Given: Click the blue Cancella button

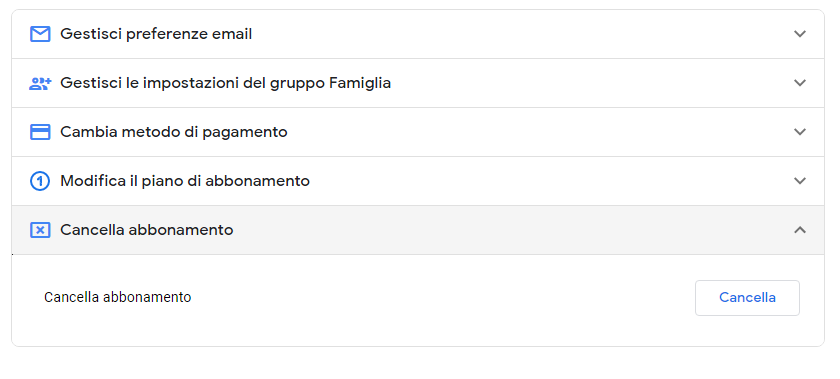Looking at the screenshot, I should [x=747, y=298].
